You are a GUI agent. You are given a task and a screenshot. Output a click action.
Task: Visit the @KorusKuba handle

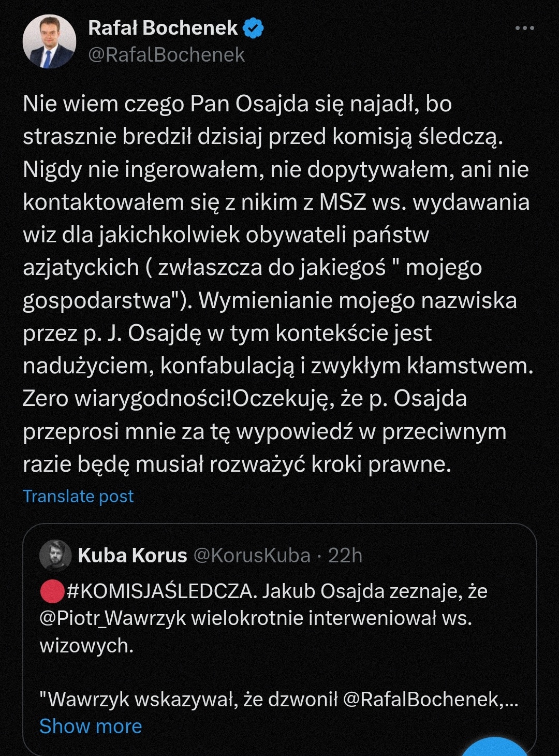point(252,556)
